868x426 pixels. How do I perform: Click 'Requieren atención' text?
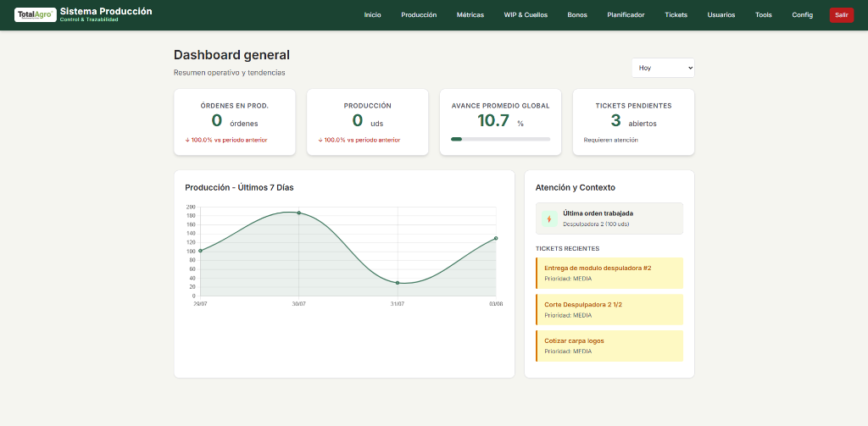click(610, 140)
